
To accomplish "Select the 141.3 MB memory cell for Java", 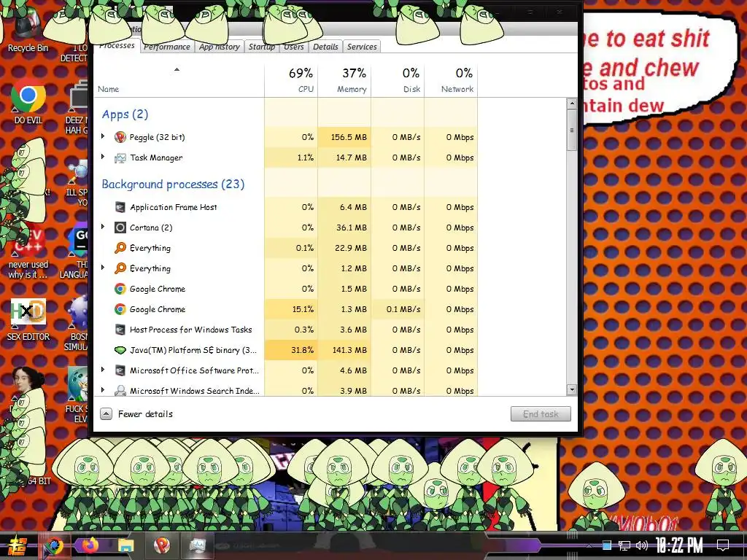I will click(344, 350).
